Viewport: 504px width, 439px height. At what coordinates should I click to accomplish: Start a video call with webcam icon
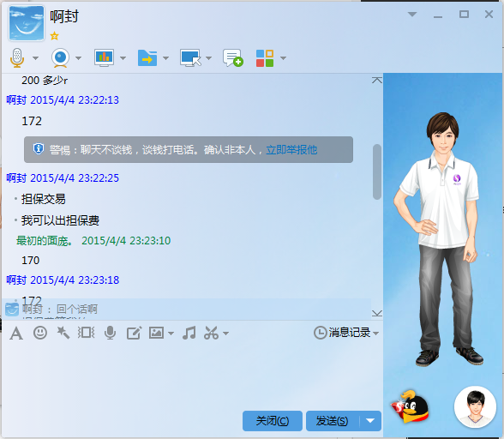[x=60, y=58]
